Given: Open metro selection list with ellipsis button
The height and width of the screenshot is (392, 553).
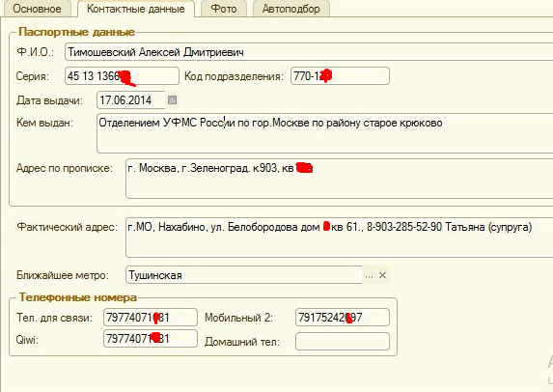Looking at the screenshot, I should coord(369,275).
